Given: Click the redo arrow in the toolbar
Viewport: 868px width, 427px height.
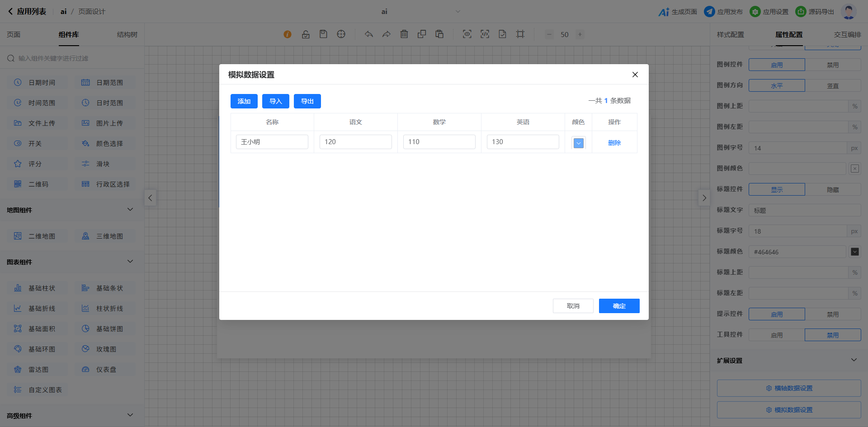Looking at the screenshot, I should coord(386,34).
